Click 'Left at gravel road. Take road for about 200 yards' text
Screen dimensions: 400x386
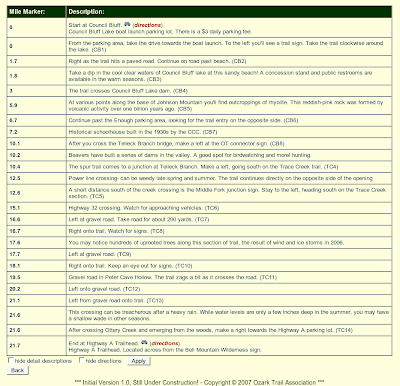coord(139,220)
